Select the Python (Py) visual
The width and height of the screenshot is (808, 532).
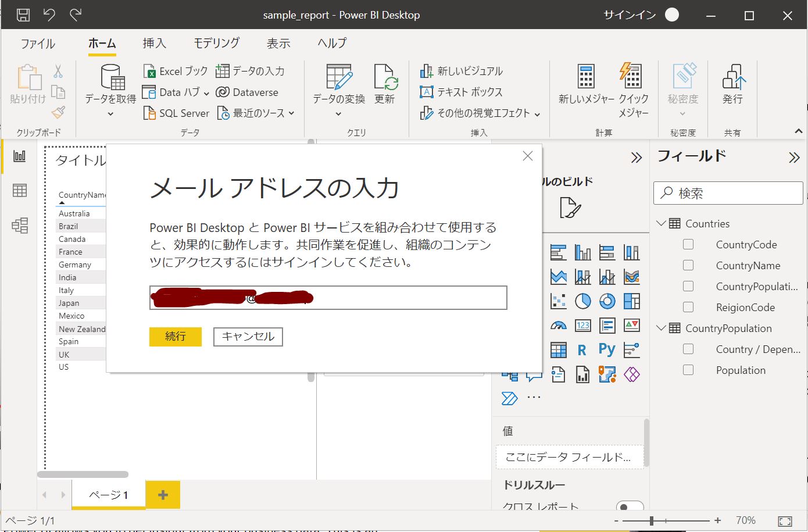coord(607,349)
